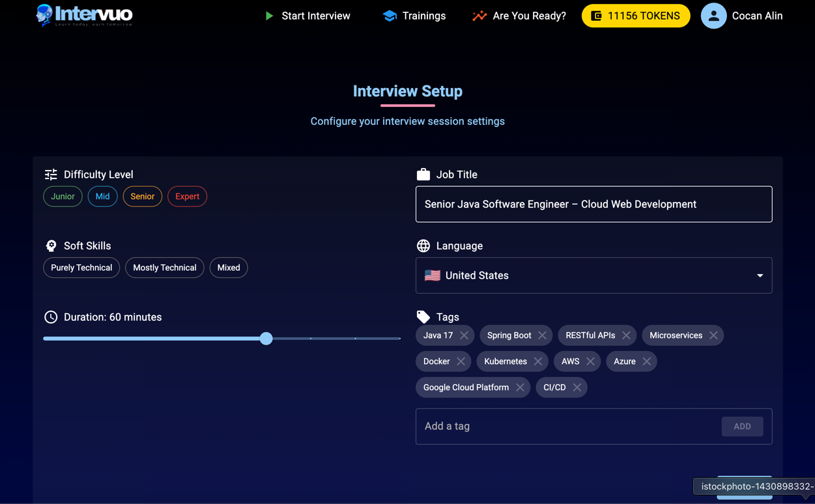Viewport: 815px width, 504px height.
Task: Select the Expert difficulty pill
Action: coord(187,196)
